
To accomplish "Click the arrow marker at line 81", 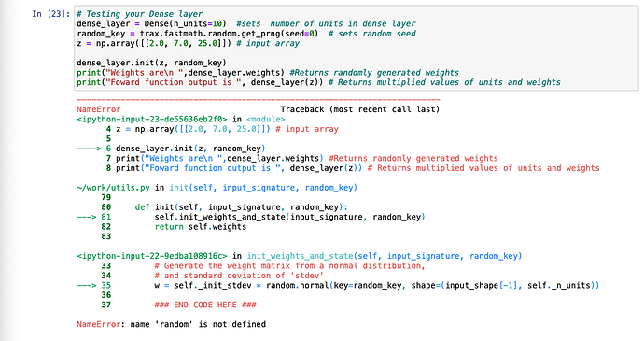I will [x=87, y=217].
